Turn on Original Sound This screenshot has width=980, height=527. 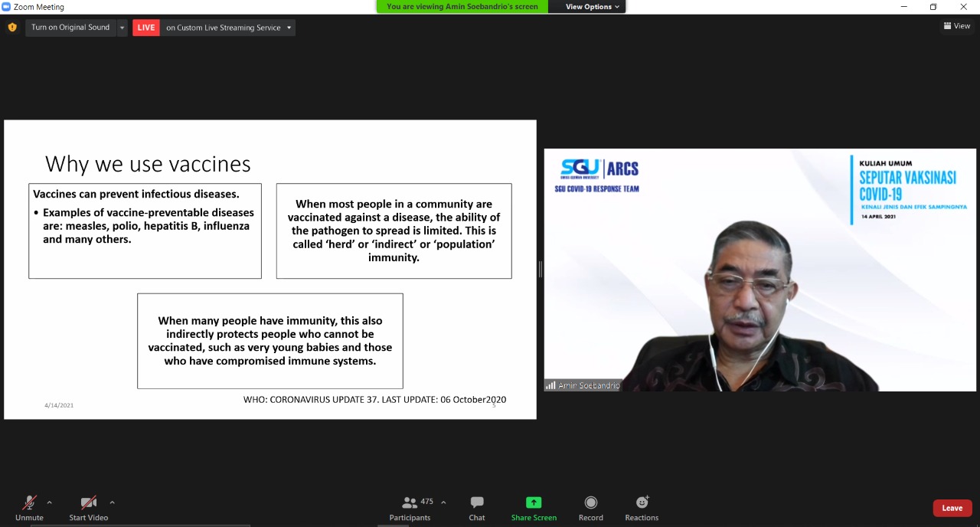(x=70, y=28)
